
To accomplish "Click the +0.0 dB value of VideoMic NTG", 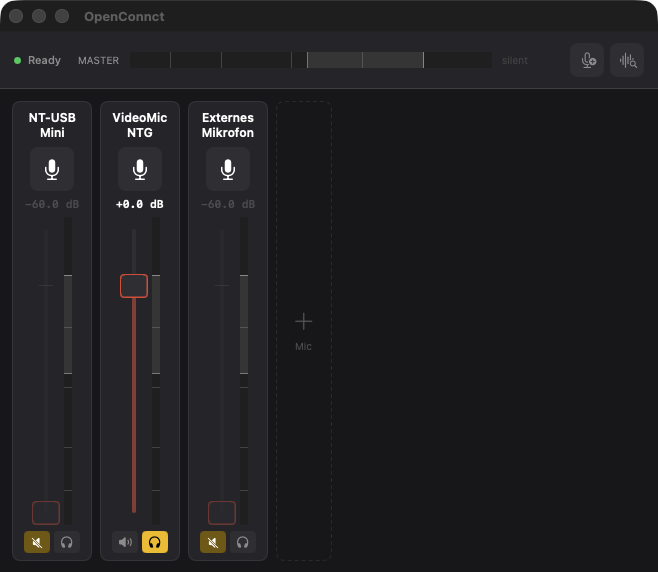I will 140,204.
